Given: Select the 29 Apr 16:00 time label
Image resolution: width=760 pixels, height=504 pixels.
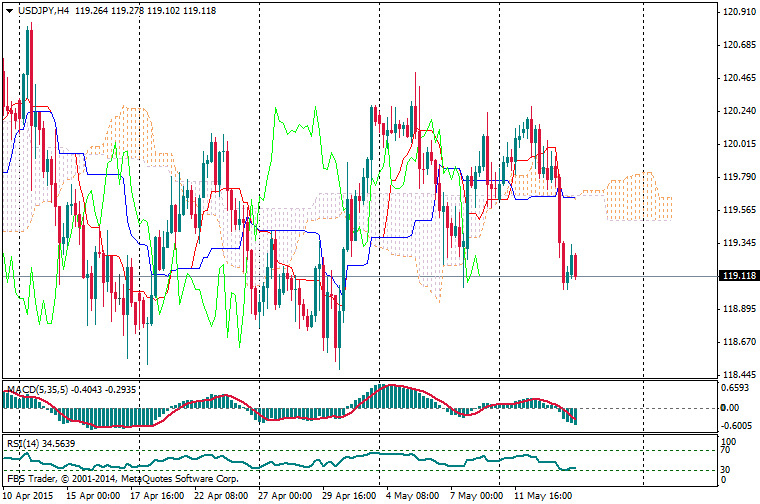Looking at the screenshot, I should 349,496.
